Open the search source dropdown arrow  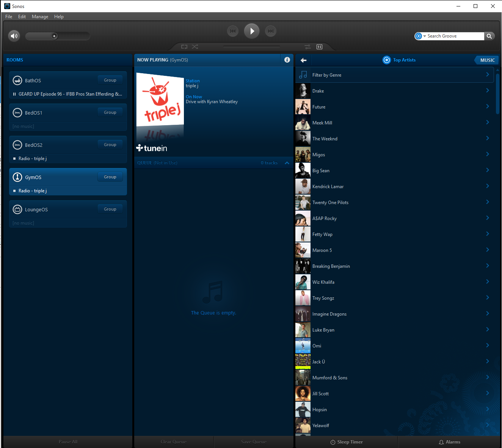tap(424, 36)
